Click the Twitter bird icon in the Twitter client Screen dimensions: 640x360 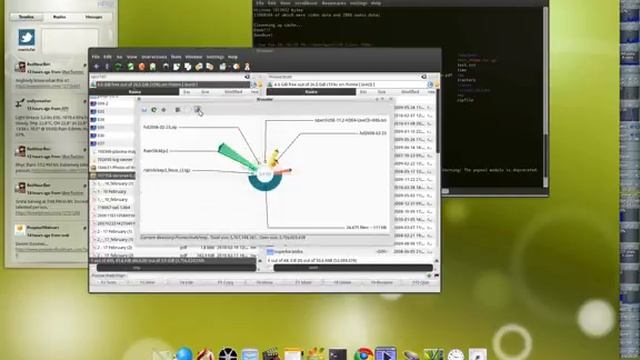pos(27,38)
